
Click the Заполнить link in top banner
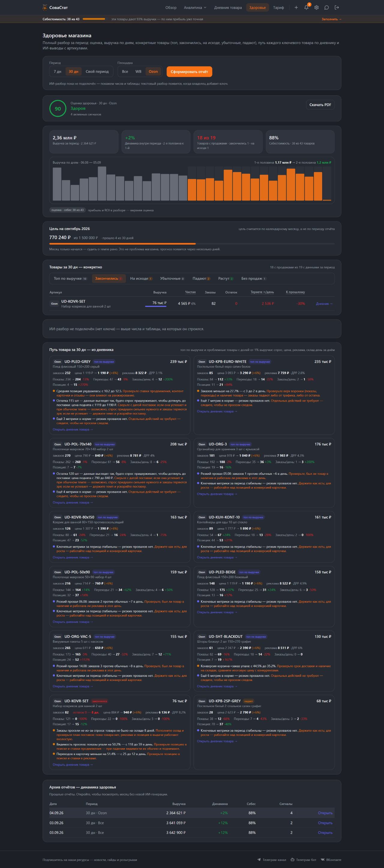coord(331,19)
